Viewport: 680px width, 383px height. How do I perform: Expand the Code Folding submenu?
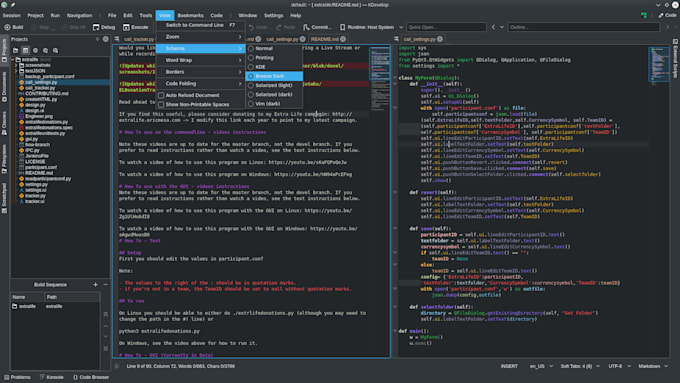[200, 84]
